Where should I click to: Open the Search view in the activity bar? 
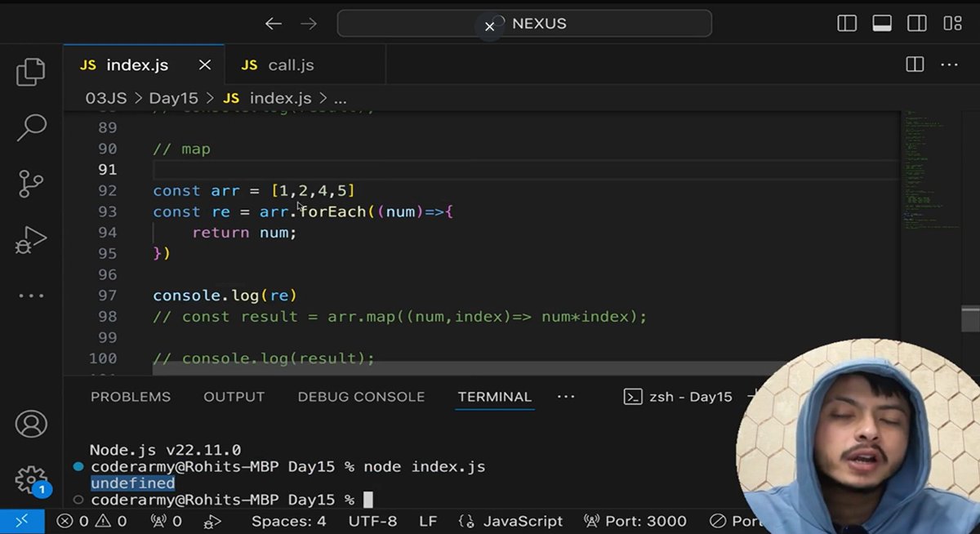pyautogui.click(x=31, y=127)
